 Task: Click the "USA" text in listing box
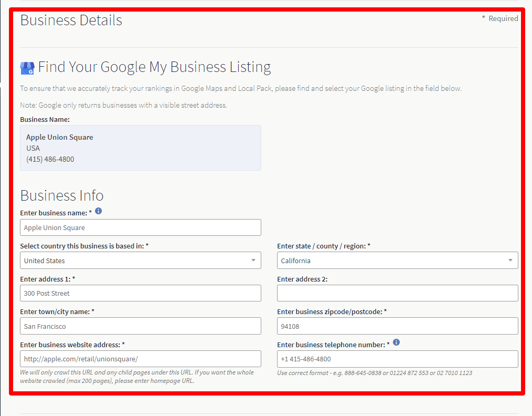tap(33, 149)
